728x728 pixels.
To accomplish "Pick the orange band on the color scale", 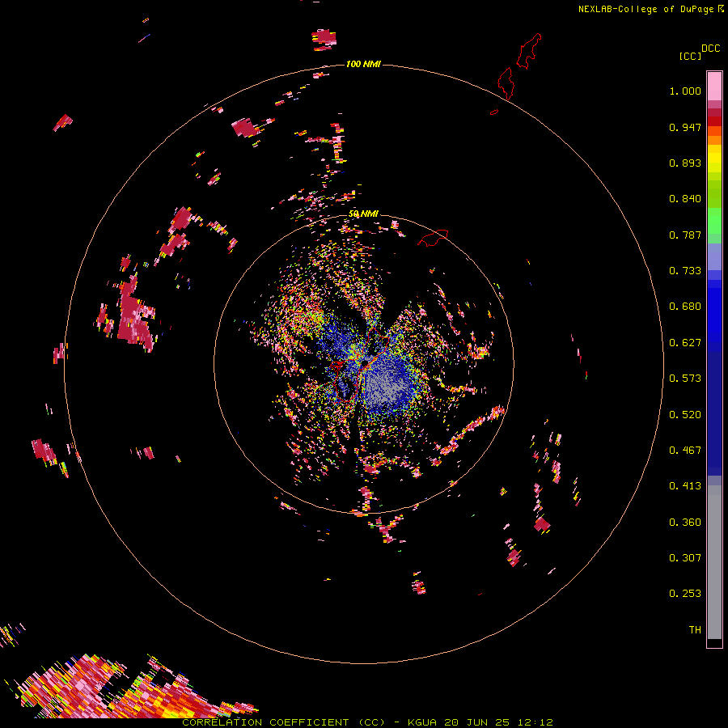I will [714, 140].
